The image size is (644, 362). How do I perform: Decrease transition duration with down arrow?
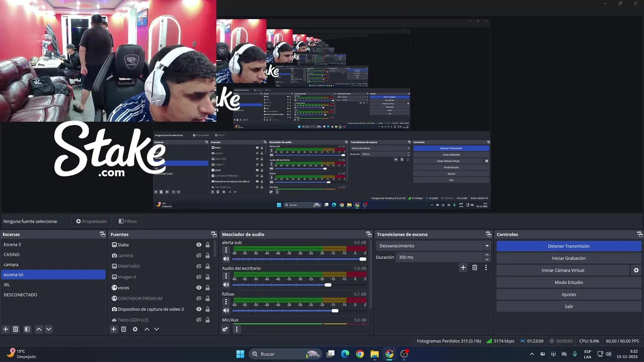487,259
